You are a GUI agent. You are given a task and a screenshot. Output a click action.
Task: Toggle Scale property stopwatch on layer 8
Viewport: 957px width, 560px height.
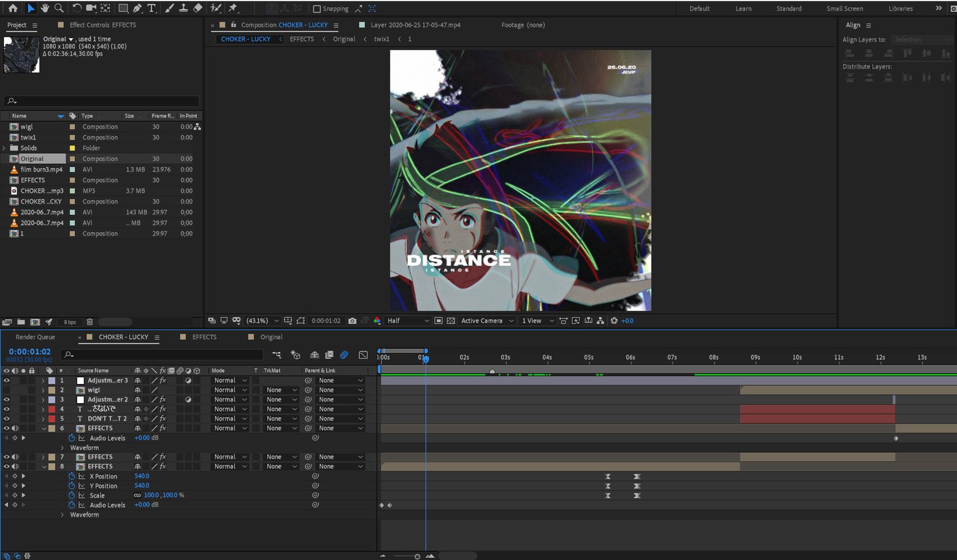(72, 495)
